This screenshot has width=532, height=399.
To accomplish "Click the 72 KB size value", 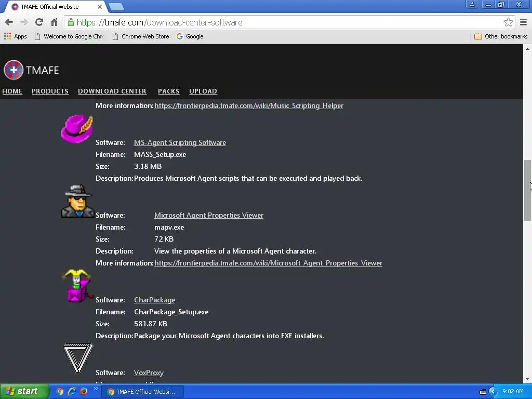I will 164,239.
